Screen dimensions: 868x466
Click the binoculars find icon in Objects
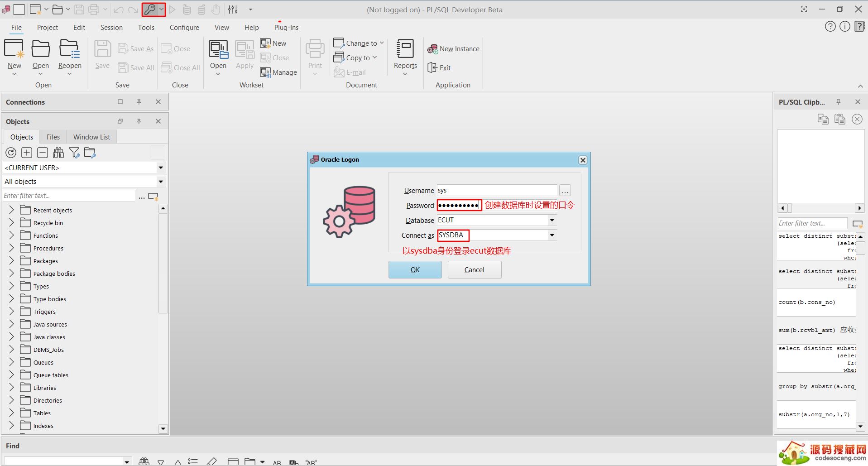58,153
